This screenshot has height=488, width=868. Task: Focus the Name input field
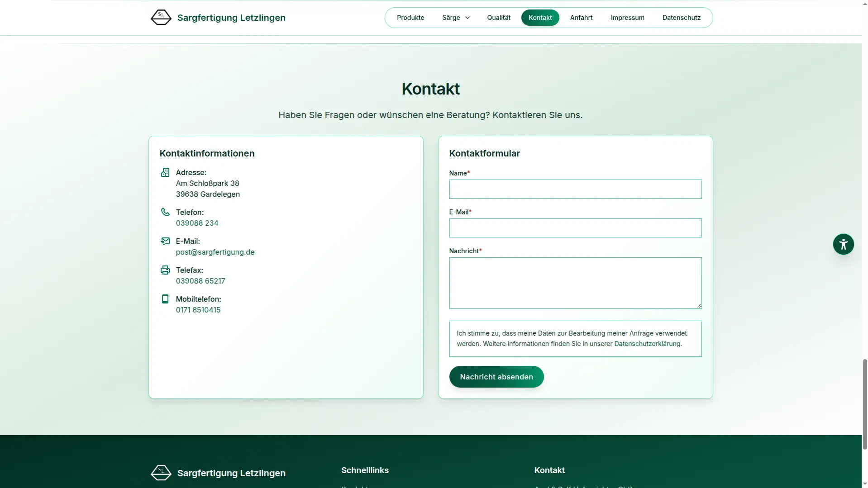coord(575,189)
